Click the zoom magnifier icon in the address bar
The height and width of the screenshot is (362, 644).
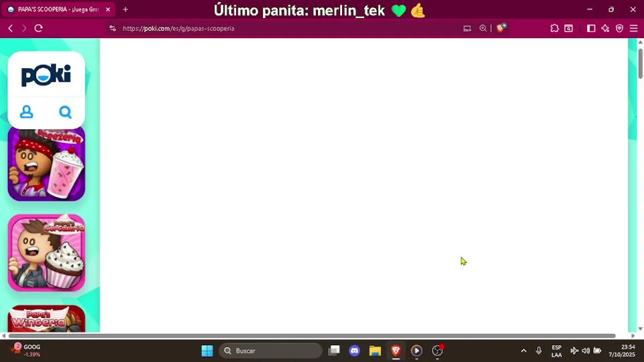(483, 29)
